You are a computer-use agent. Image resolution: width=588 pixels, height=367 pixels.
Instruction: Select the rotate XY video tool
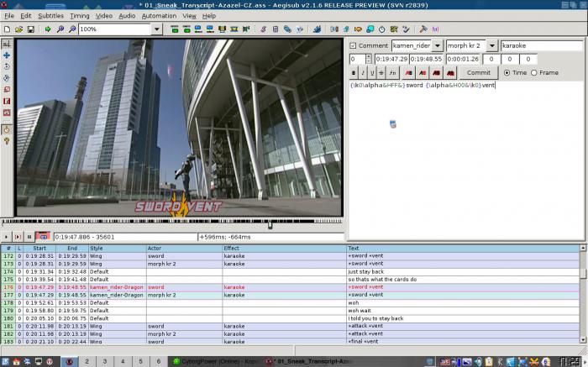click(7, 78)
